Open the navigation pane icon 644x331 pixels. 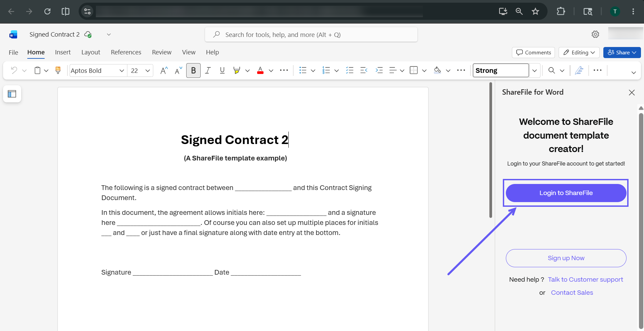pos(12,94)
